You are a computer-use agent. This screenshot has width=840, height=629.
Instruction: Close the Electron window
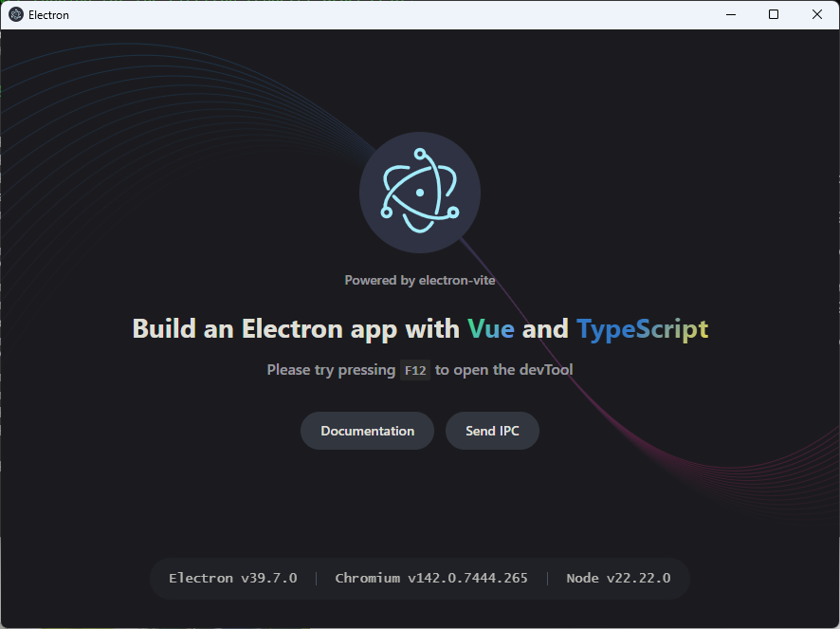[817, 14]
